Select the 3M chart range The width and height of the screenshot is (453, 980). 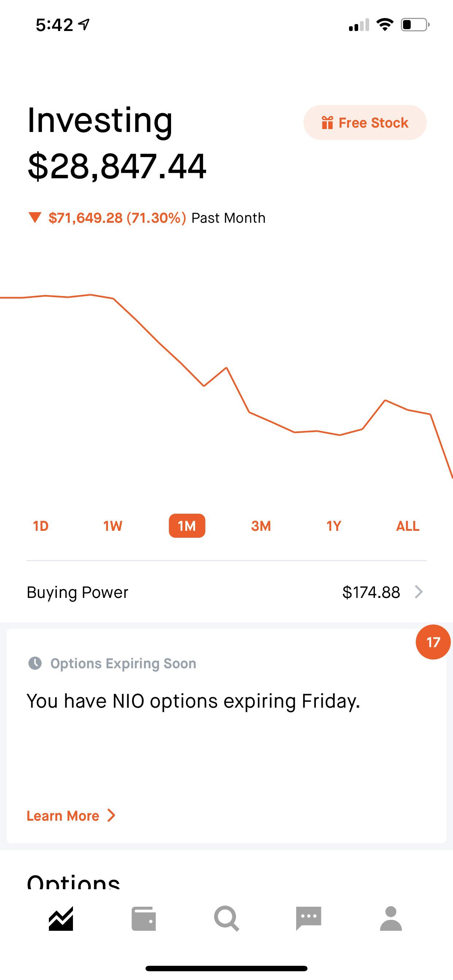point(261,526)
